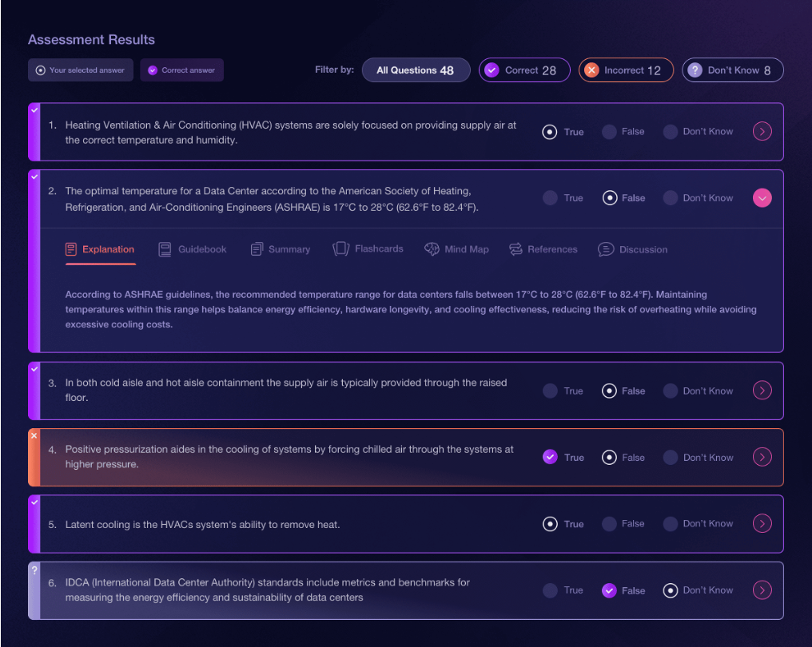Click the Mind Map brain icon
Screen dimensions: 812x647
[432, 249]
